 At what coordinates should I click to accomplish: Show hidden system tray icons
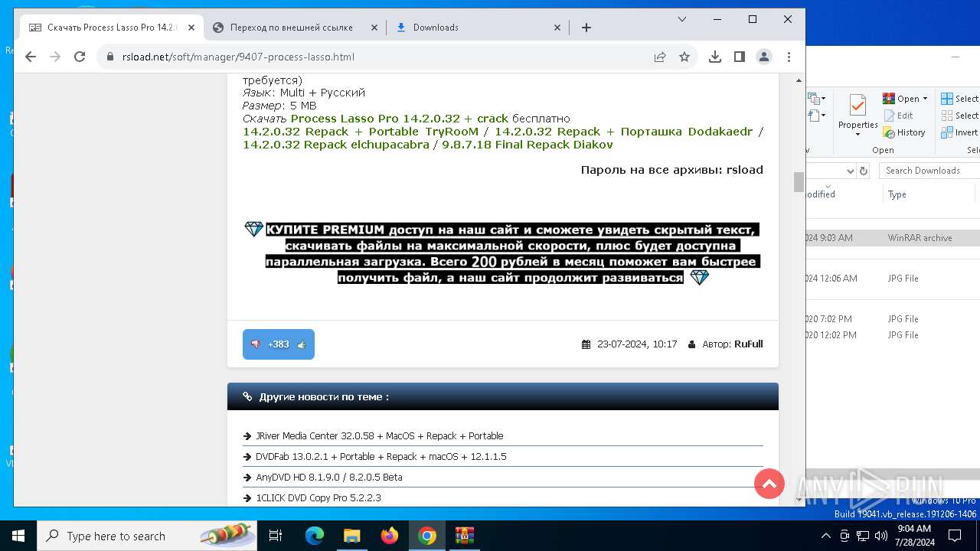pyautogui.click(x=826, y=536)
